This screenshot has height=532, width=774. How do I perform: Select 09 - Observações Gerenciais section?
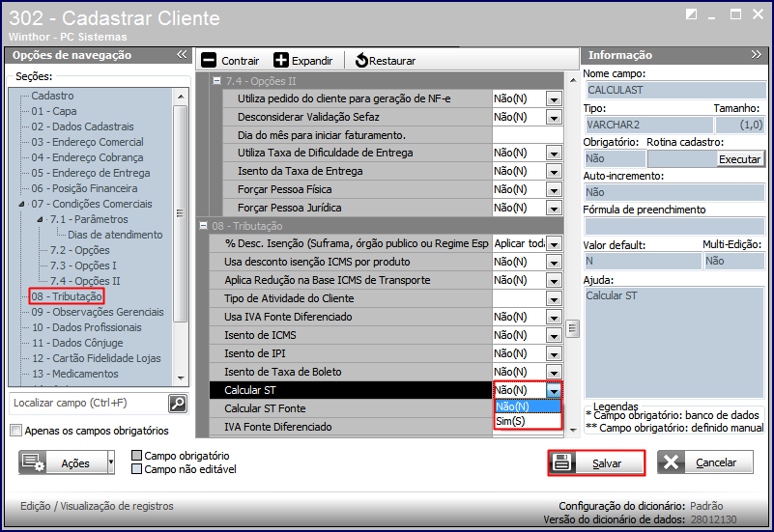tap(98, 312)
